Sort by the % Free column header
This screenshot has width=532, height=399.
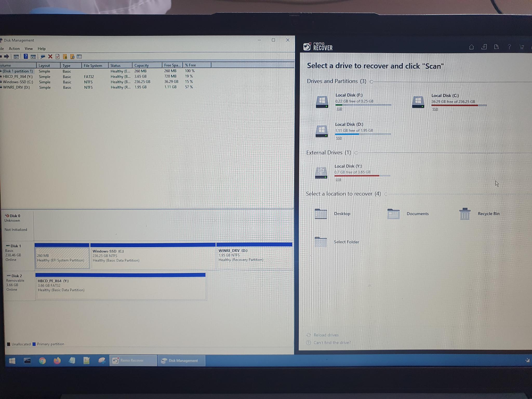point(197,65)
